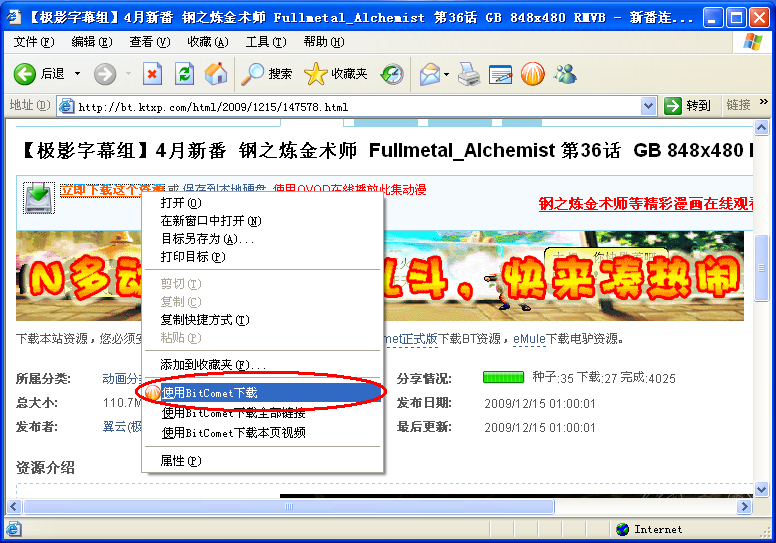Click the horizontal scrollbar left arrow
The height and width of the screenshot is (543, 776).
coord(14,506)
